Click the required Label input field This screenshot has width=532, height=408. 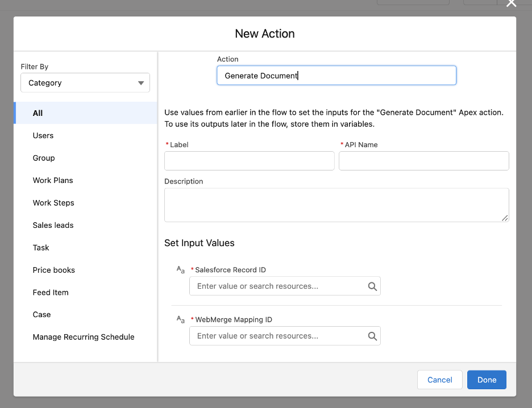[249, 161]
